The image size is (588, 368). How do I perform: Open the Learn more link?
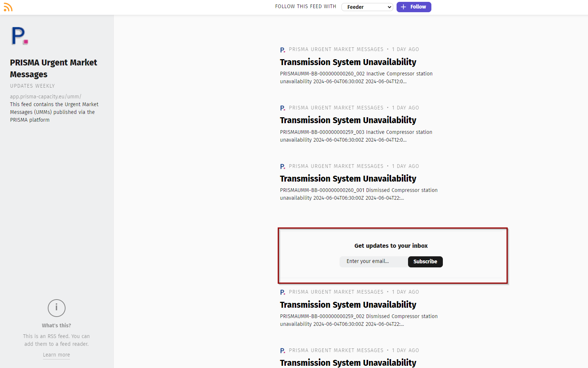click(x=56, y=355)
